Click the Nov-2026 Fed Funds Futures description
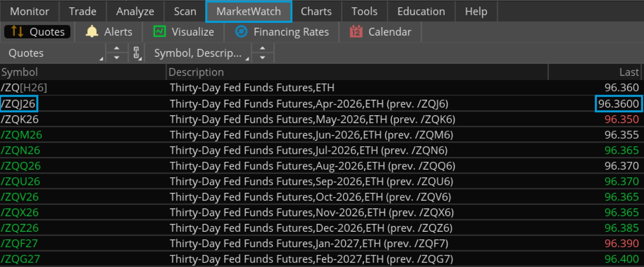644x267 pixels. tap(312, 213)
